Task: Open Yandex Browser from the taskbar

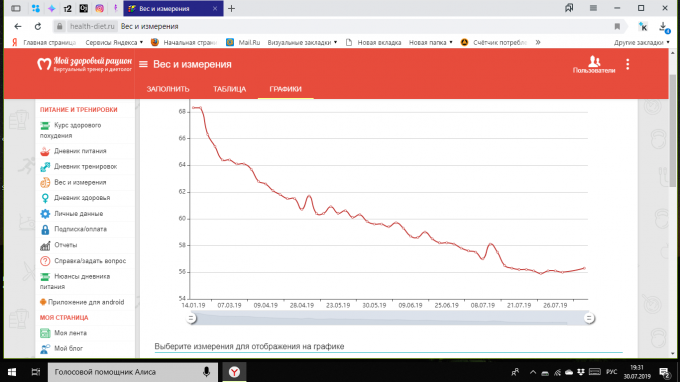Action: [234, 372]
